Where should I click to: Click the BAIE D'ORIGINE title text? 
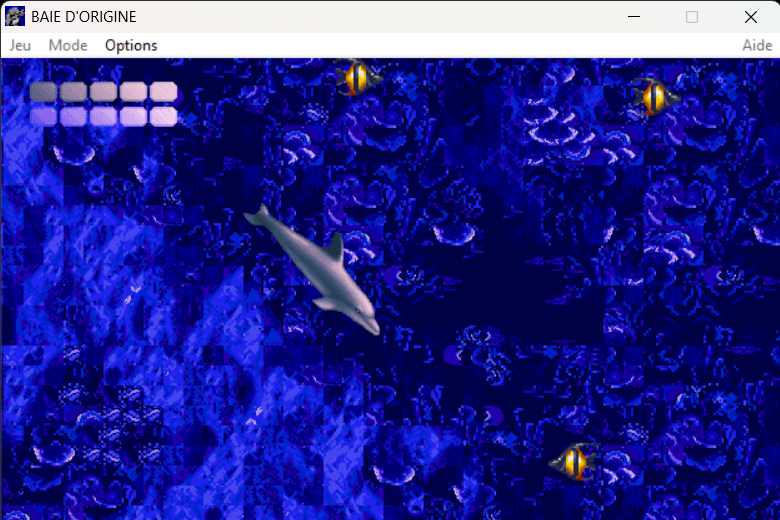84,17
